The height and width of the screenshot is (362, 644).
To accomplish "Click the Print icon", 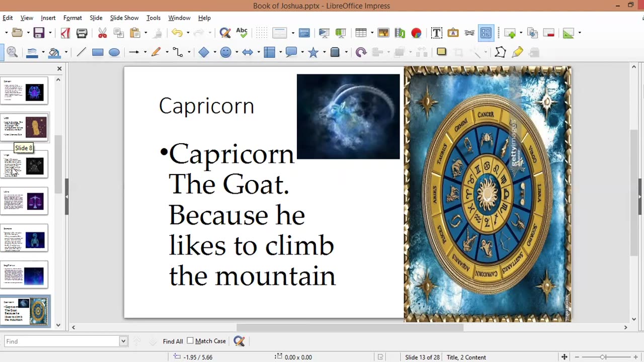I will (x=82, y=33).
